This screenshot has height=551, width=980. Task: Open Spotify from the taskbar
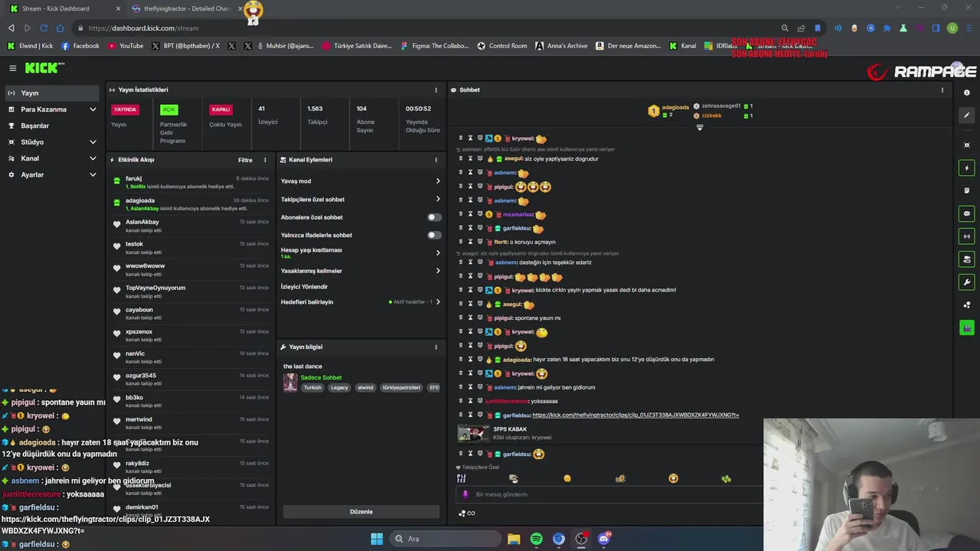point(536,539)
